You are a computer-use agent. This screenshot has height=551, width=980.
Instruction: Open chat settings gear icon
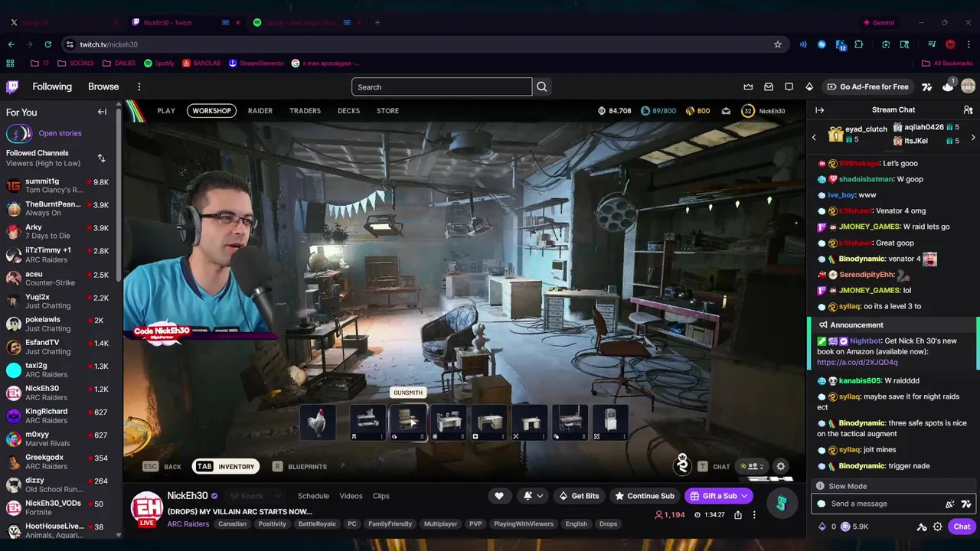938,527
